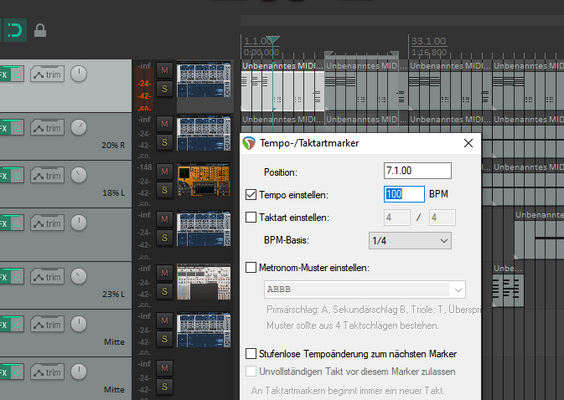
Task: Open the trim envelope button on first track
Action: click(47, 74)
